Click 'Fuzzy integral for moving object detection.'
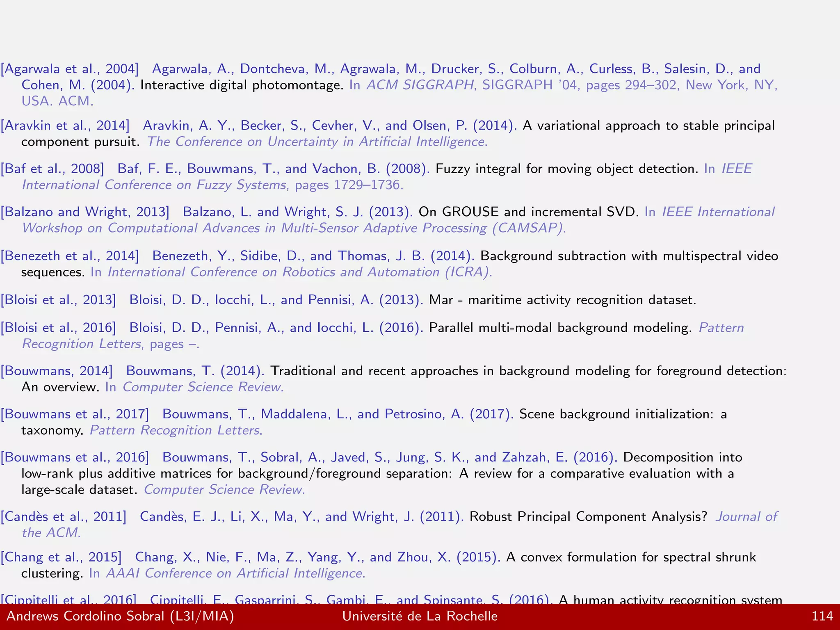 pos(567,169)
